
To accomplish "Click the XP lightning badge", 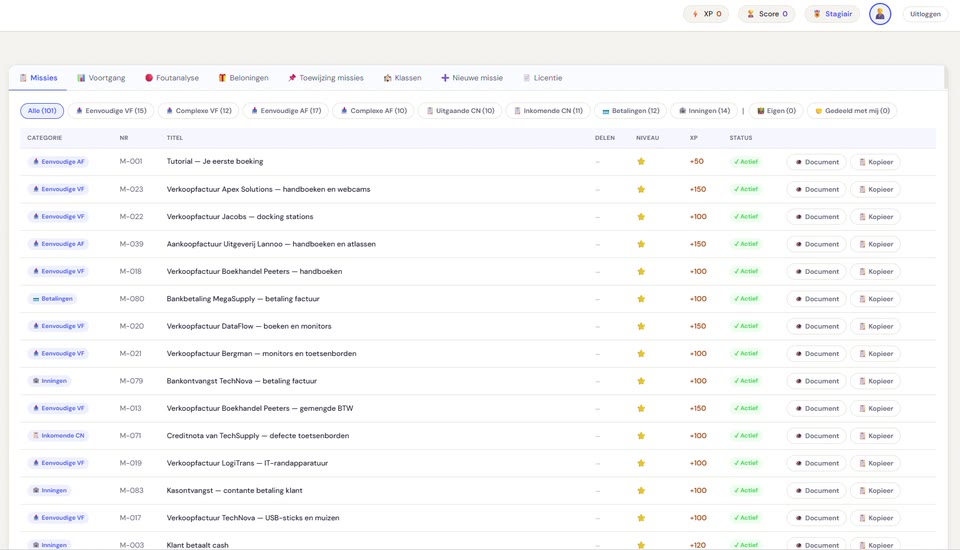I will pos(706,14).
